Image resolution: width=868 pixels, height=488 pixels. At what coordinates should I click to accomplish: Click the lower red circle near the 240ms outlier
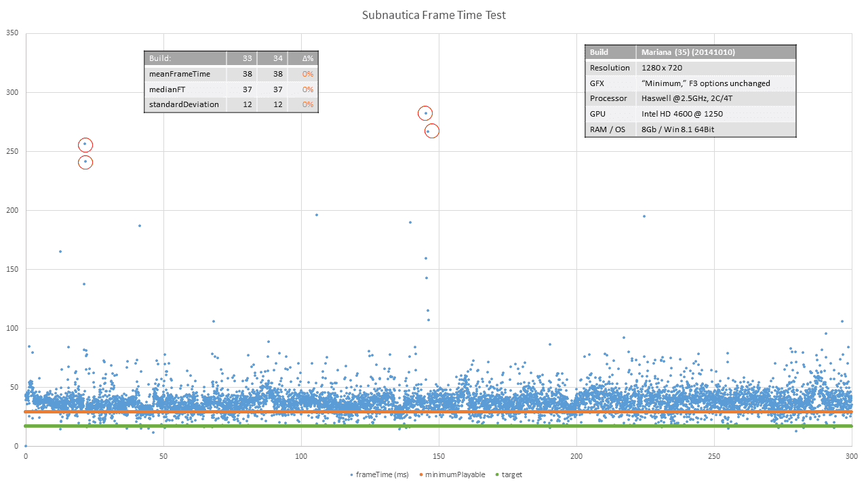(x=85, y=162)
